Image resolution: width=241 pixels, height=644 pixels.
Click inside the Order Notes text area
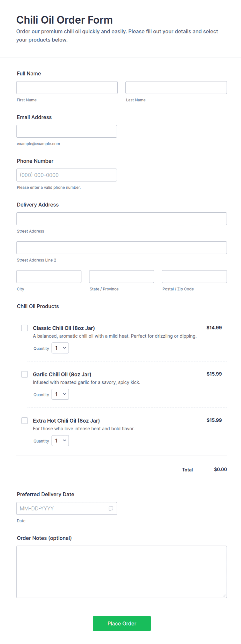(122, 572)
